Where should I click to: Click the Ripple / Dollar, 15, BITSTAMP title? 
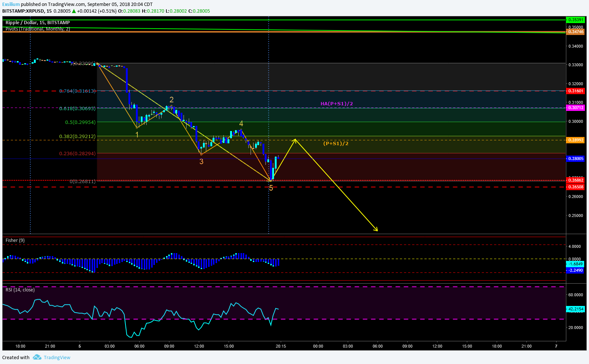38,23
